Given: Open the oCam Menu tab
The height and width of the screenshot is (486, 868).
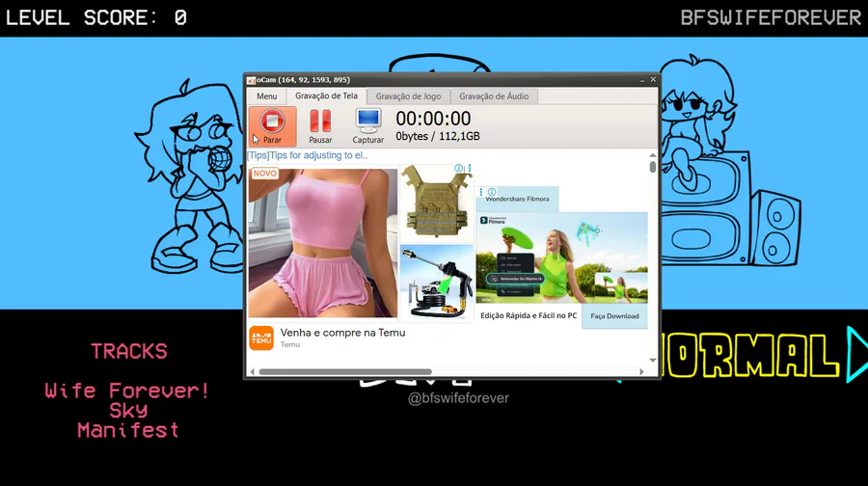Looking at the screenshot, I should (x=266, y=96).
